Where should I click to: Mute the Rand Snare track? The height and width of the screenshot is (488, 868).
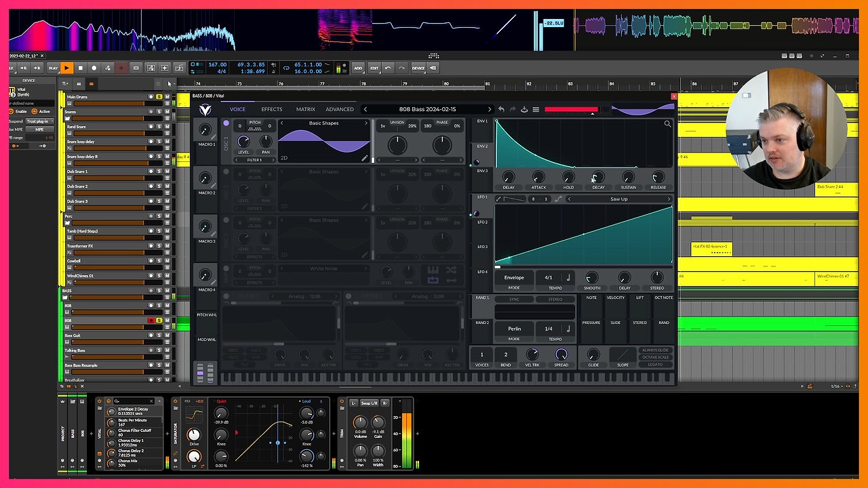(x=167, y=127)
